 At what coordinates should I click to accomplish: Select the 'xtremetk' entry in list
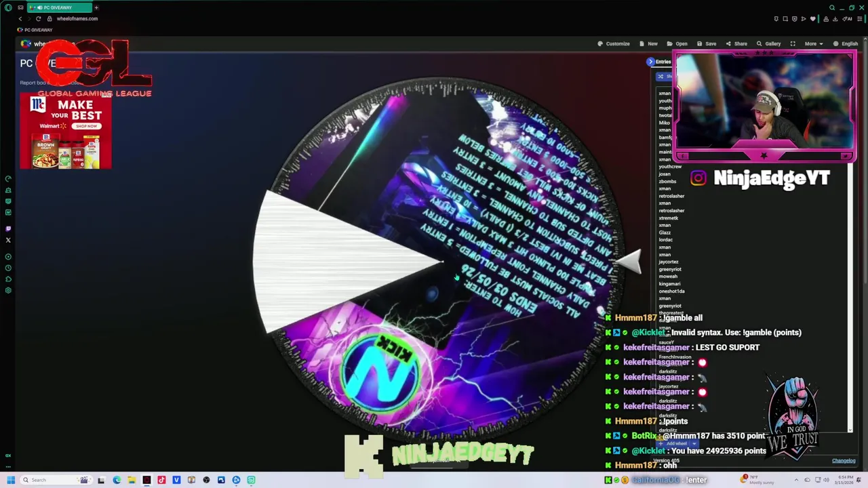click(668, 218)
